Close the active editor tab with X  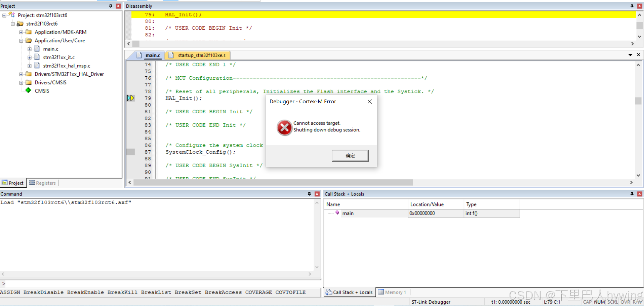coord(638,55)
